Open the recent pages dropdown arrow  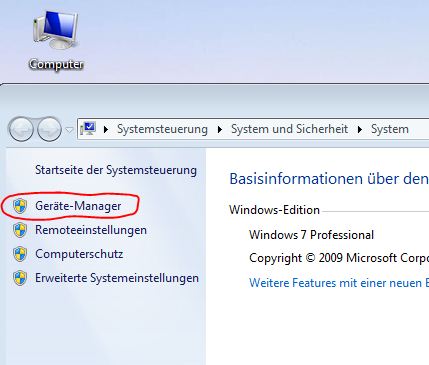coord(69,130)
